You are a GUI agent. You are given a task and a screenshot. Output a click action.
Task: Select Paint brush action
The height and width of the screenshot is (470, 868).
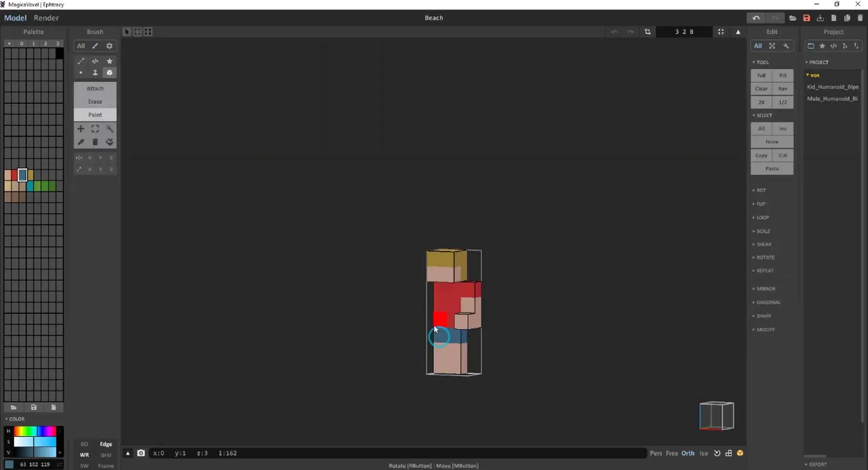[95, 115]
